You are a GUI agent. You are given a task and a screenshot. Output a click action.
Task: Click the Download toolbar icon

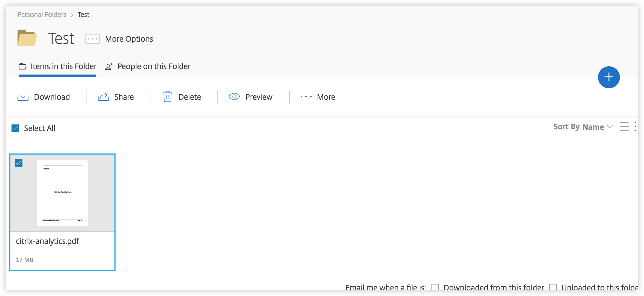click(x=23, y=97)
